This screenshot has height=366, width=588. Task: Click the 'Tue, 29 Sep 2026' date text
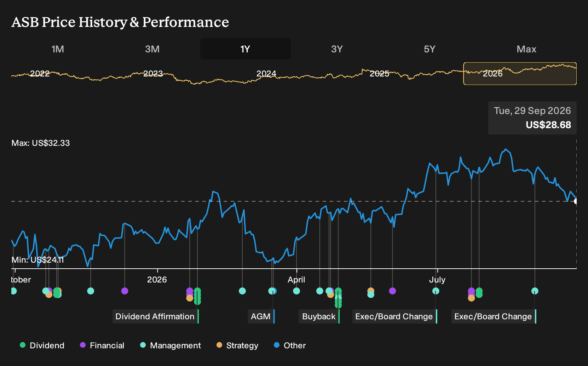[x=532, y=111]
